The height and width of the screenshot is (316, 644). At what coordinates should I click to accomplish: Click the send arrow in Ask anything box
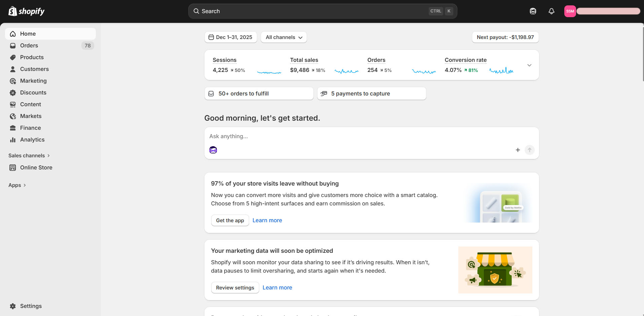[529, 150]
